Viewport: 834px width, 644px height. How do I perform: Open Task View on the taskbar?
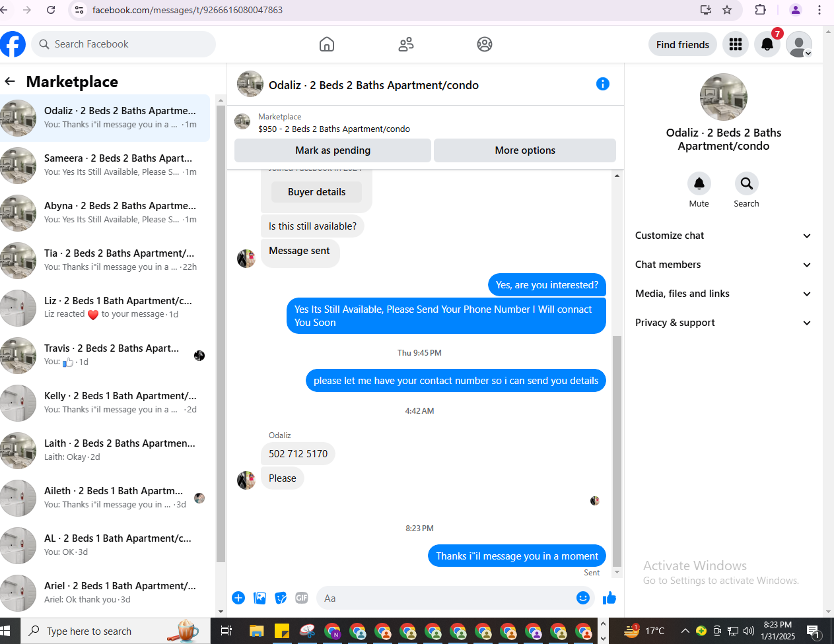pyautogui.click(x=226, y=631)
